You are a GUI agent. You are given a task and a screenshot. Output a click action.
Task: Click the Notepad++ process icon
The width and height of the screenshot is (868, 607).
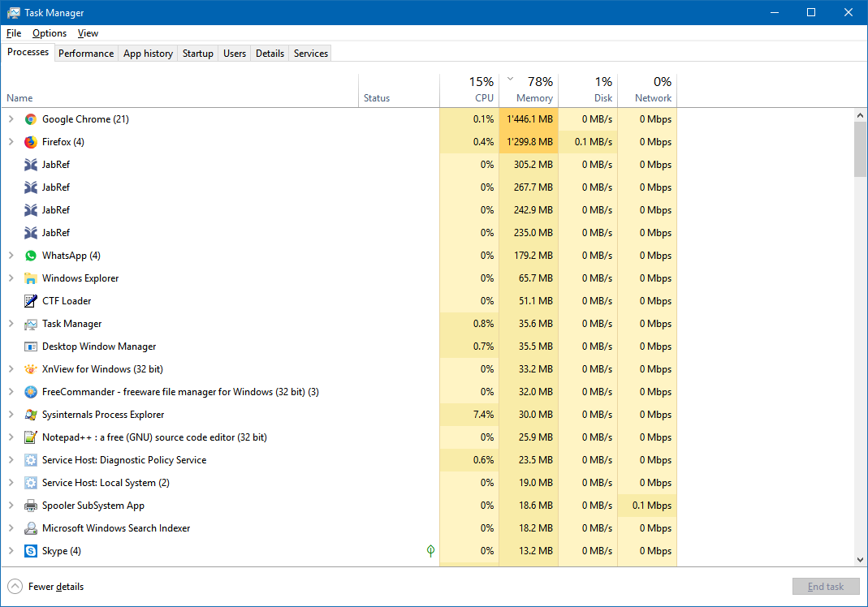coord(30,437)
